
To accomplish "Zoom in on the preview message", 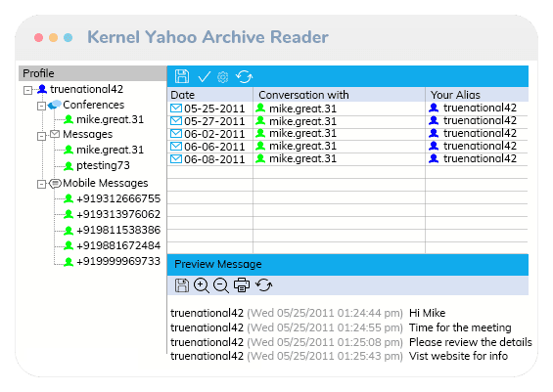I will [x=202, y=285].
